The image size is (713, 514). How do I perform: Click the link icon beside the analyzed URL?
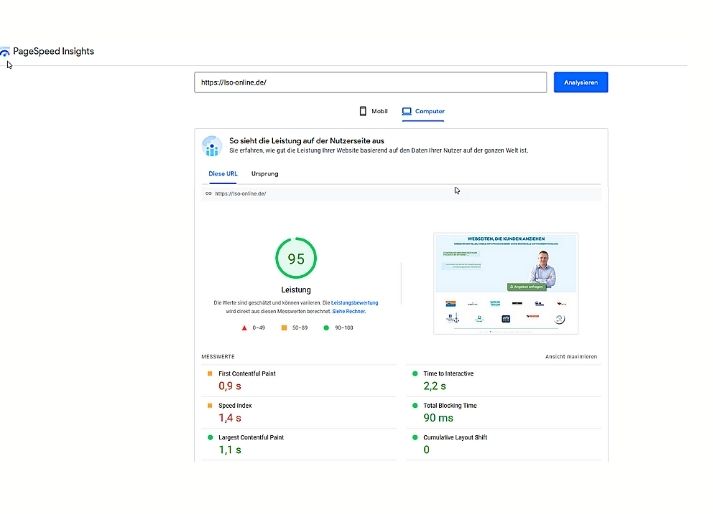(x=208, y=193)
